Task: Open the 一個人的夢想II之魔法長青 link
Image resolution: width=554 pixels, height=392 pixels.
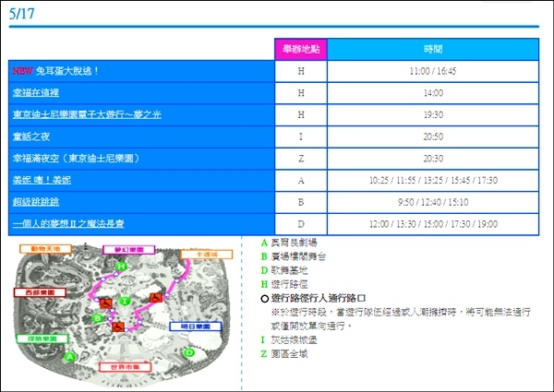Action: pyautogui.click(x=68, y=224)
